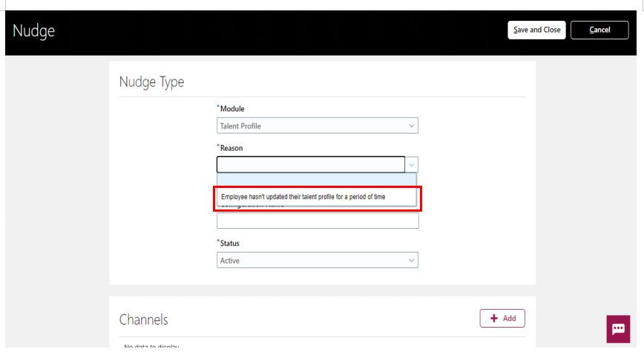Click the Channels section heading

pos(144,320)
